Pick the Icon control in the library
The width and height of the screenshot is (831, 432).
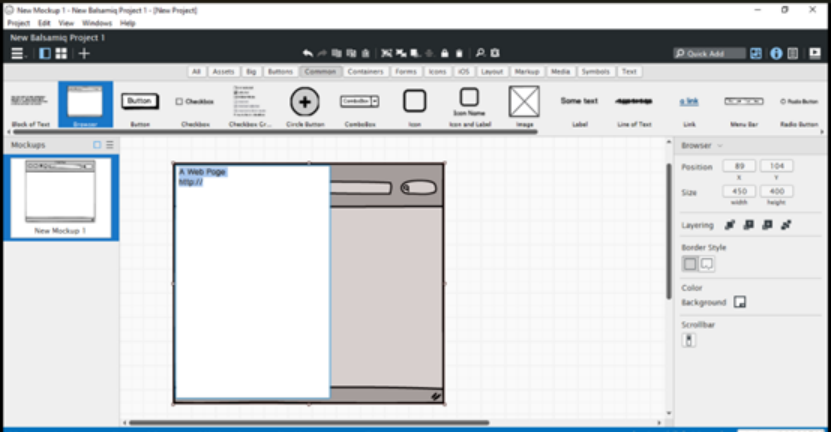414,105
